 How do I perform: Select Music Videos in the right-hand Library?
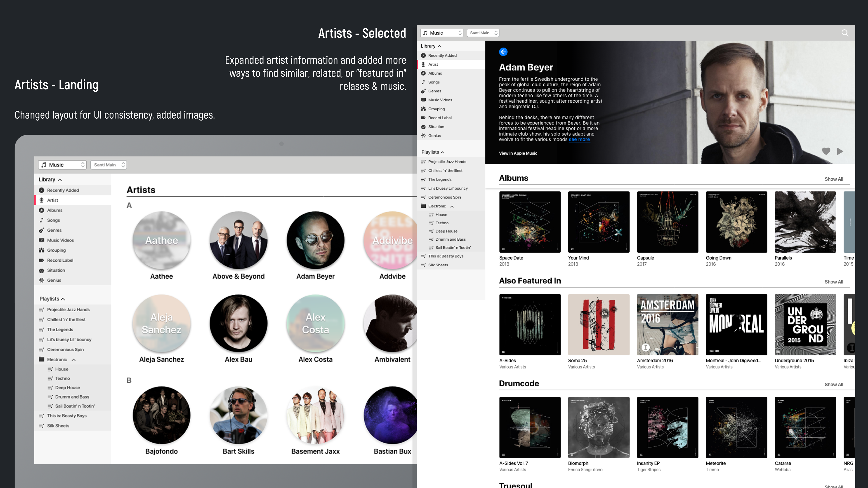440,100
